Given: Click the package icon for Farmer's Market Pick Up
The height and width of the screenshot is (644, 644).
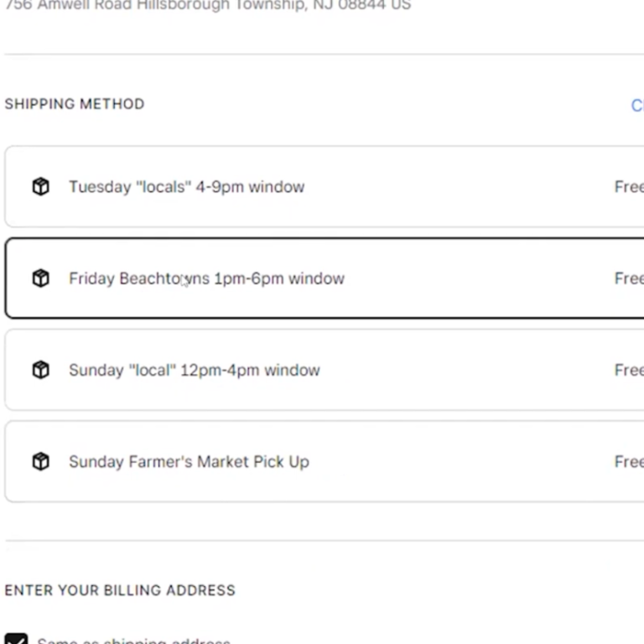Looking at the screenshot, I should click(x=40, y=461).
